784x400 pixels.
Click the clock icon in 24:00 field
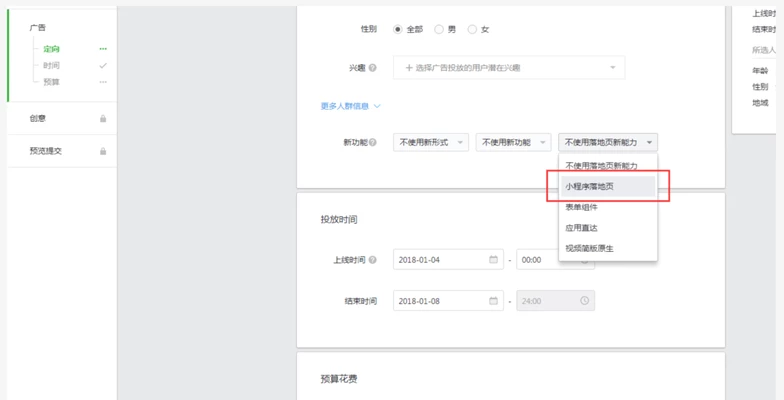(585, 301)
